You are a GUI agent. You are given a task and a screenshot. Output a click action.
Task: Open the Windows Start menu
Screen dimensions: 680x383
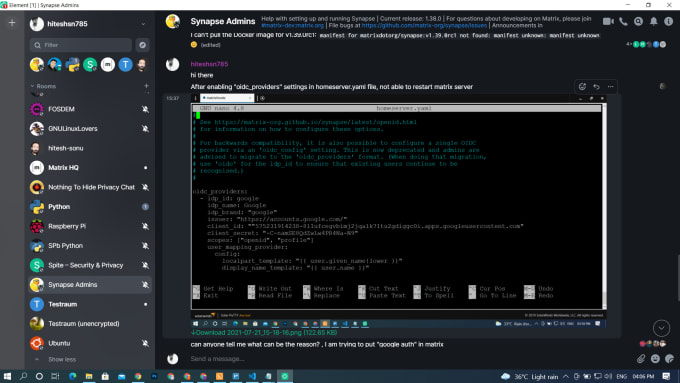point(7,376)
